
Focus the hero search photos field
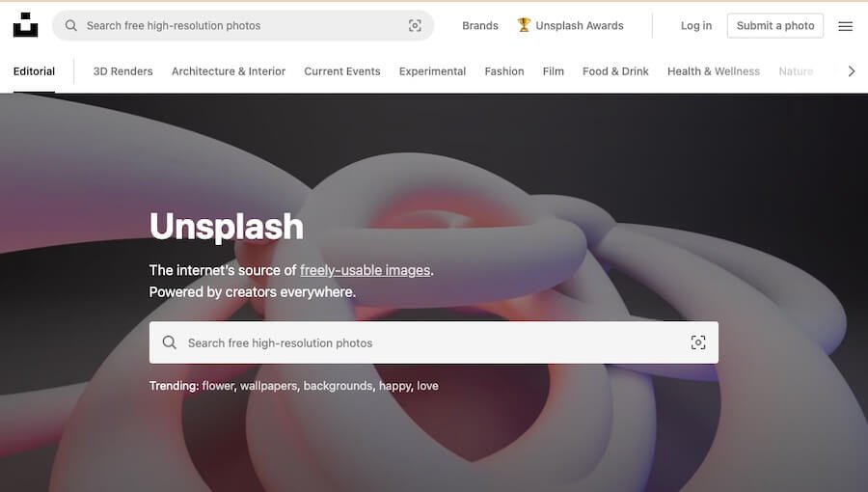point(434,342)
